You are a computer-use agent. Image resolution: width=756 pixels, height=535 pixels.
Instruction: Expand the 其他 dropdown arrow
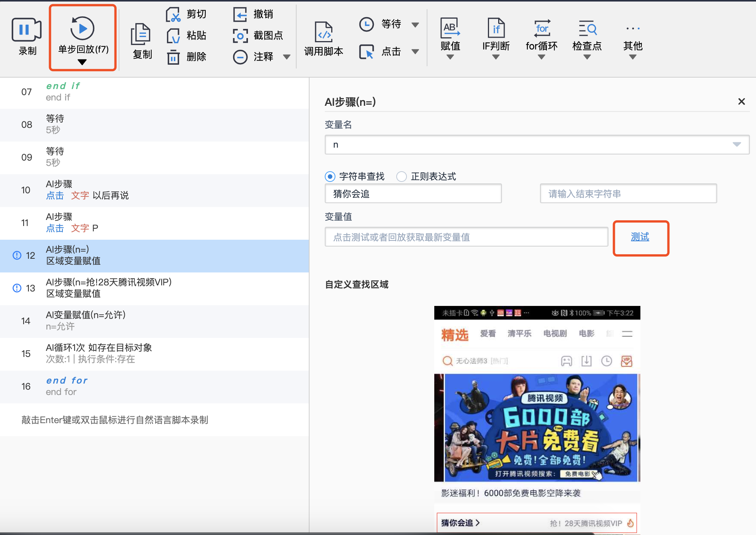coord(632,57)
